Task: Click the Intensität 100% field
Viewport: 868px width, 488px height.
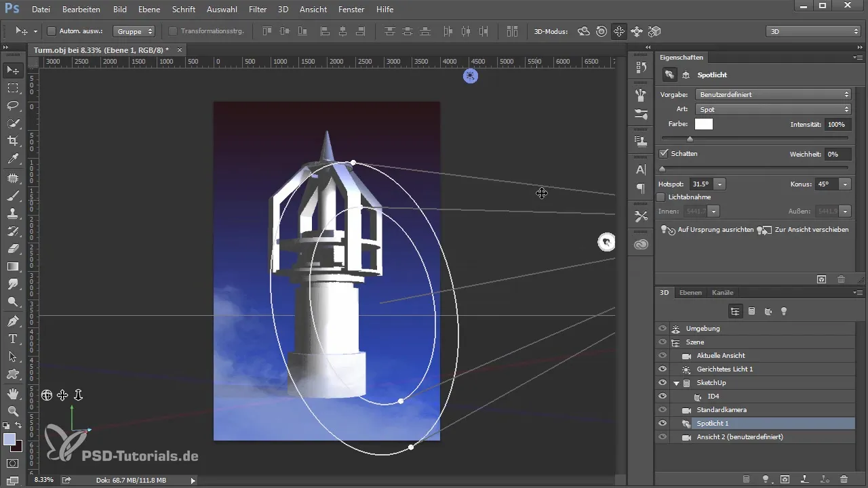Action: pos(837,125)
